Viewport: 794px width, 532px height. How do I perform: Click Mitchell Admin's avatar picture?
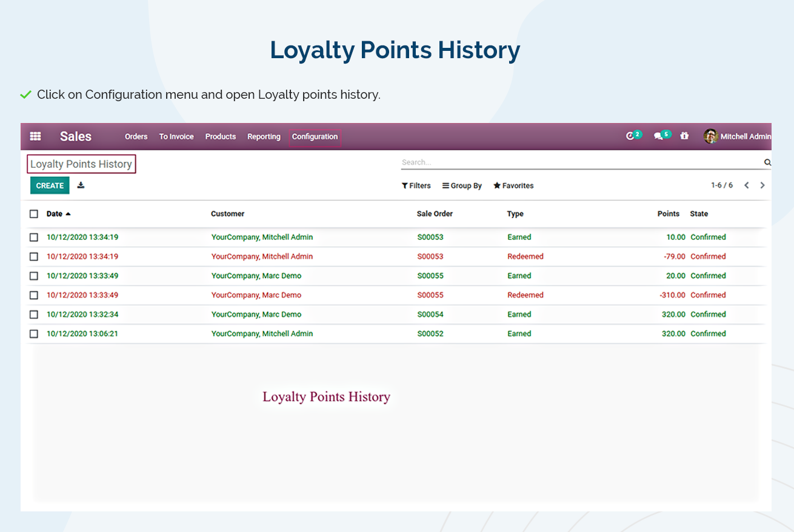pos(710,136)
